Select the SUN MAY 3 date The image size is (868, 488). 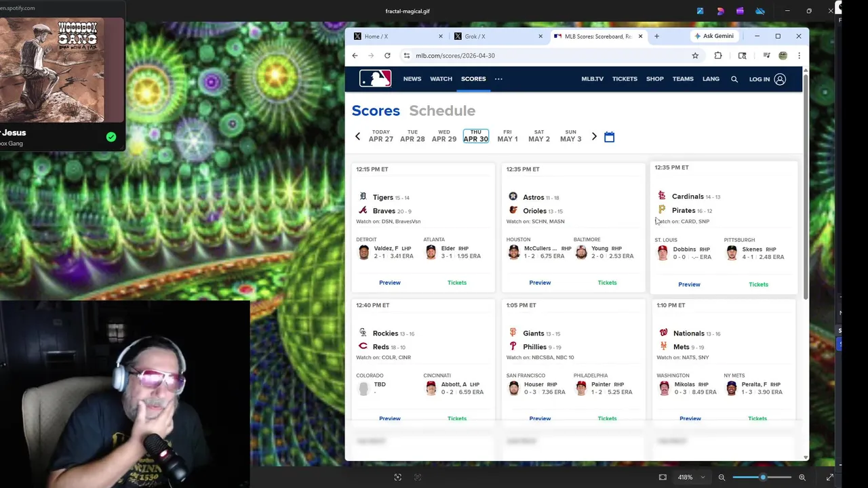(570, 136)
